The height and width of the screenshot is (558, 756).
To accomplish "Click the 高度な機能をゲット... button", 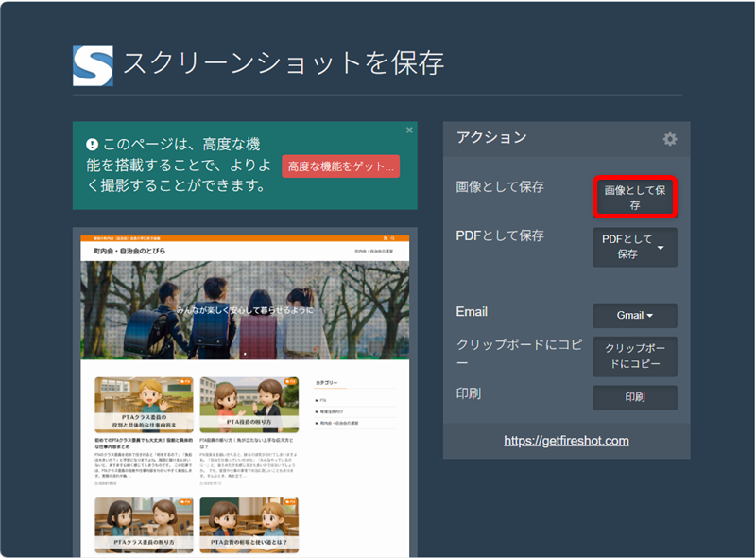I will (x=340, y=166).
